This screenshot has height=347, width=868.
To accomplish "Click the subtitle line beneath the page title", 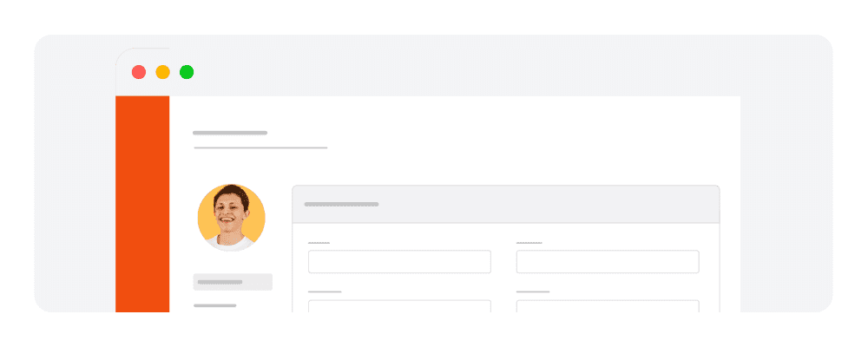I will coord(260,147).
